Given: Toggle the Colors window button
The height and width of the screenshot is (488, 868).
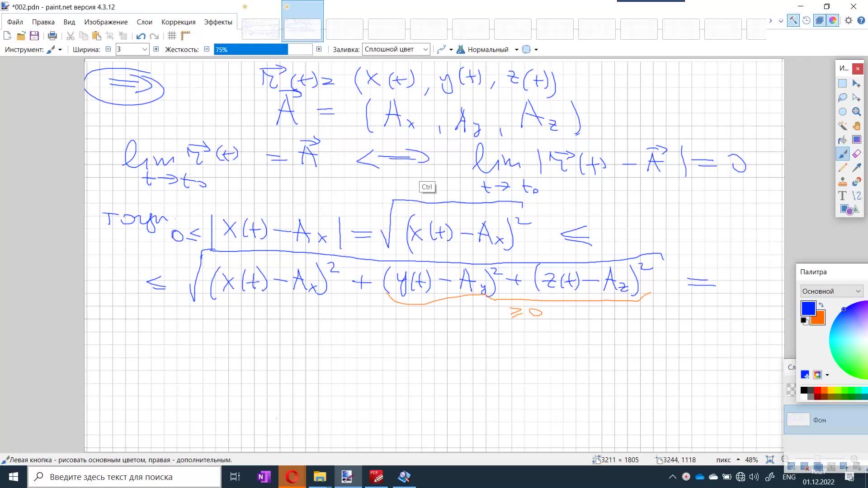Looking at the screenshot, I should click(x=833, y=20).
